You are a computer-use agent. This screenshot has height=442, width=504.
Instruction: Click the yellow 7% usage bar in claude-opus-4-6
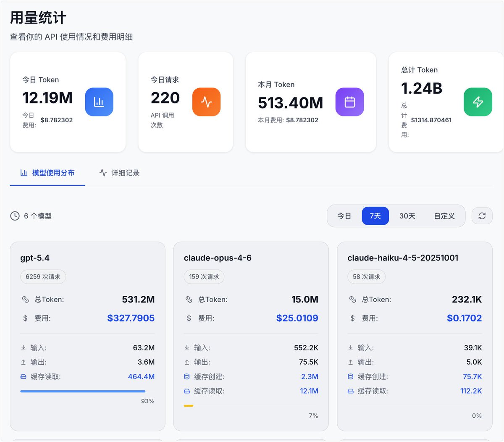(189, 406)
